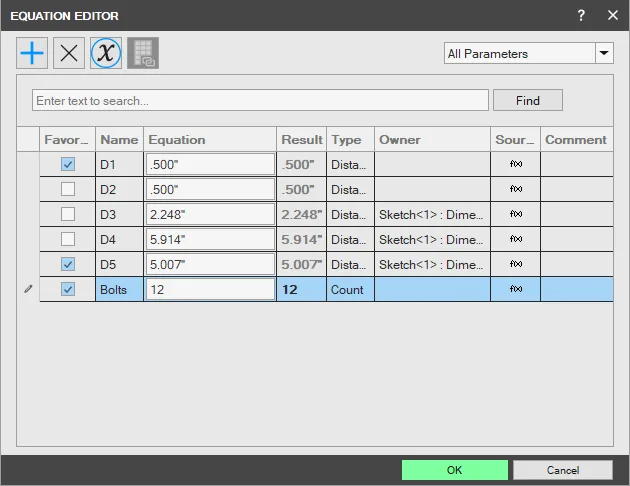
Task: Click the fx source icon for D2
Action: pos(516,189)
